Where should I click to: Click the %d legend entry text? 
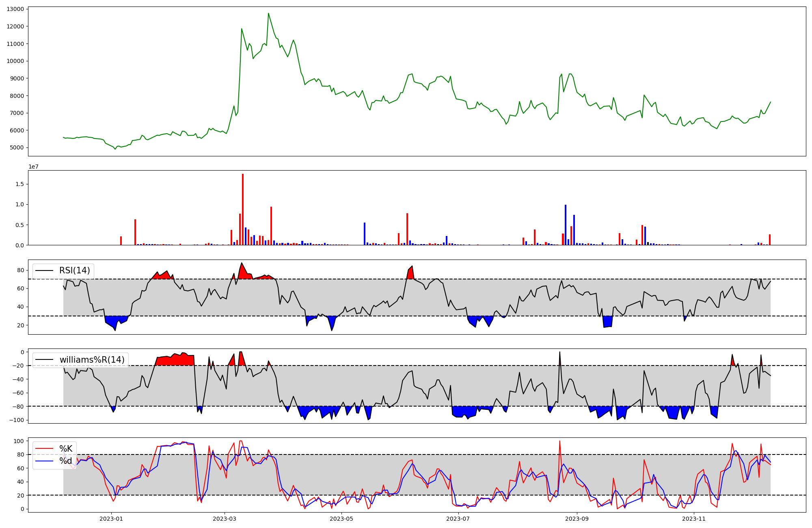[66, 461]
